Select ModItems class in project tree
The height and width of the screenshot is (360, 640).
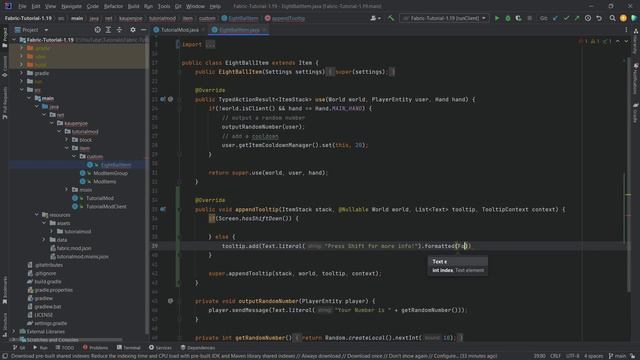pos(104,182)
